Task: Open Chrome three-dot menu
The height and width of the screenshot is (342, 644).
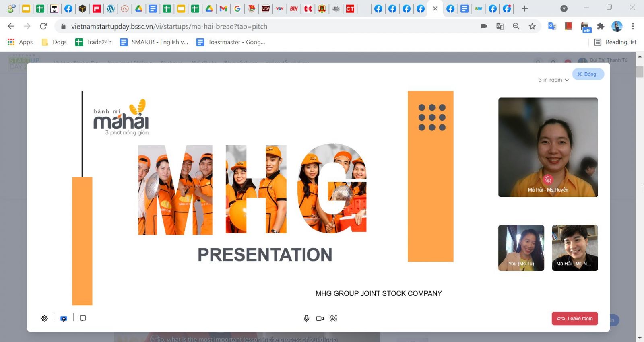Action: click(x=633, y=26)
